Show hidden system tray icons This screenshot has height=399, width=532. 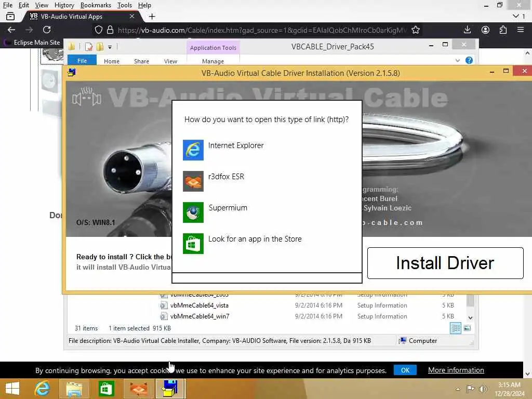point(458,389)
